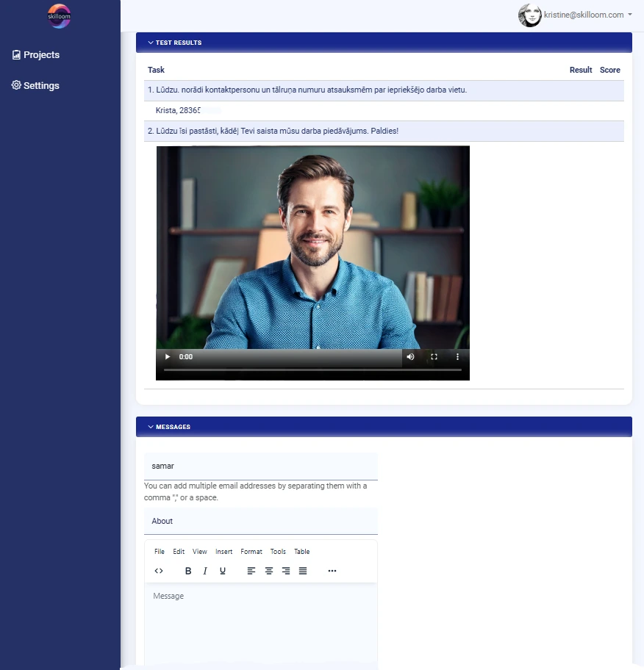Image resolution: width=644 pixels, height=670 pixels.
Task: Open the Format menu in editor
Action: click(x=251, y=552)
